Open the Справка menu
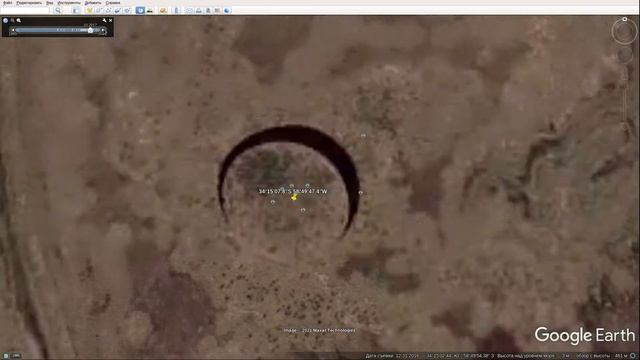 pos(113,3)
